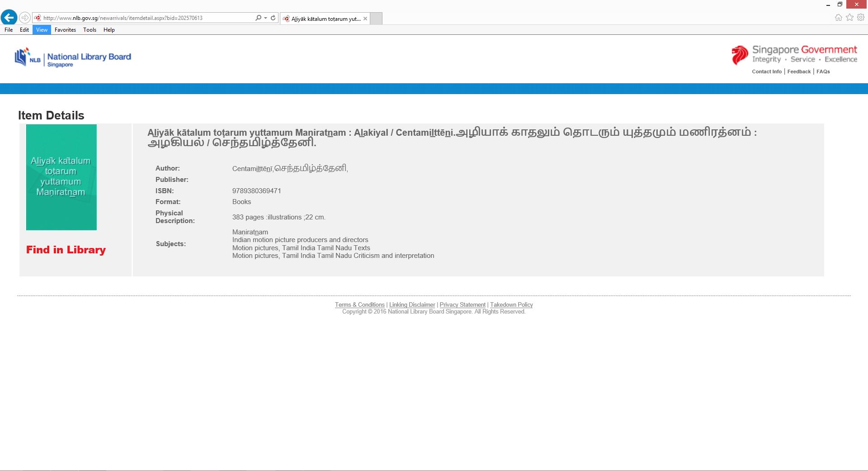Click the URL address field
This screenshot has height=471, width=868.
click(x=145, y=18)
